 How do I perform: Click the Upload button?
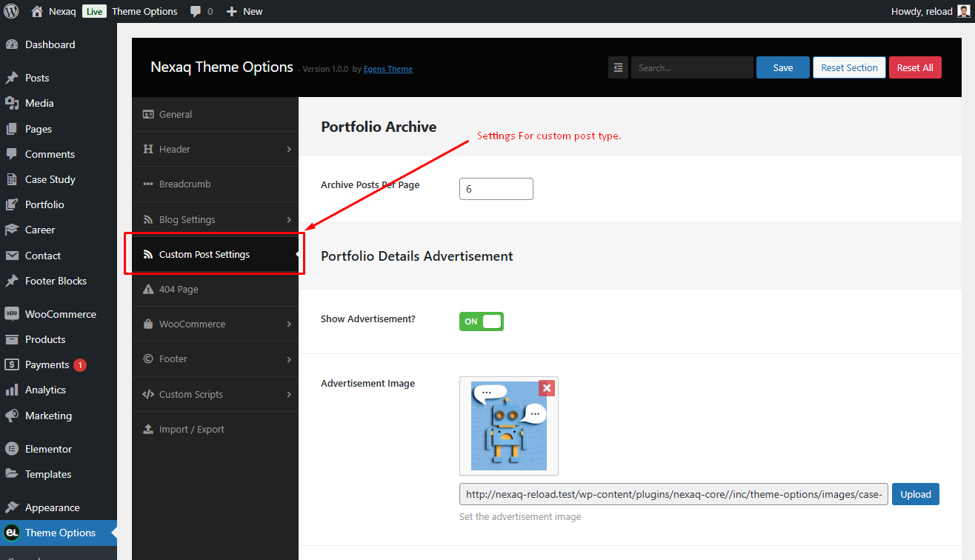pos(916,494)
